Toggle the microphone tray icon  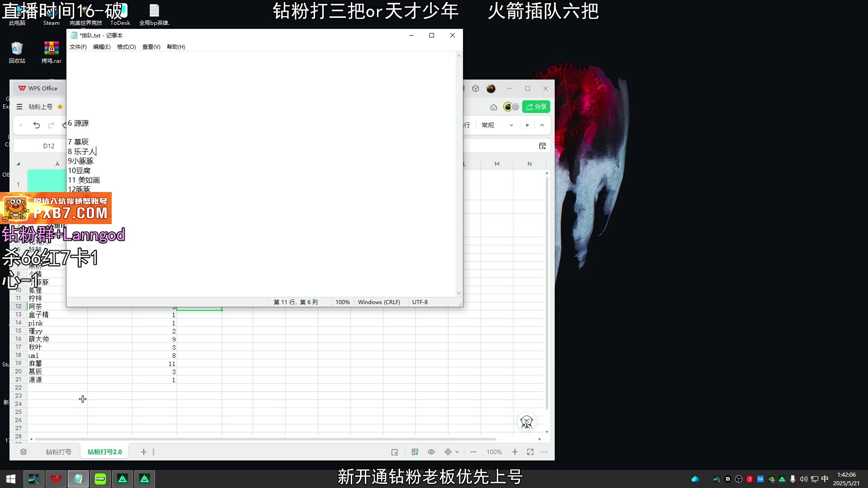tap(793, 479)
